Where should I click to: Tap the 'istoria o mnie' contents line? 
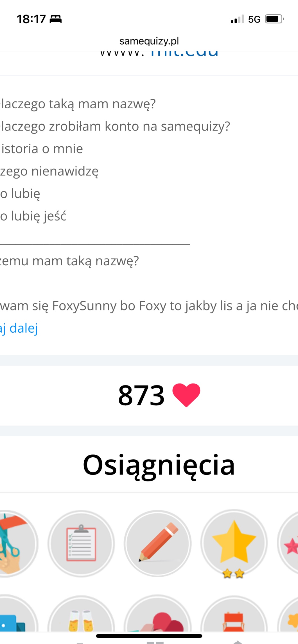[x=42, y=149]
